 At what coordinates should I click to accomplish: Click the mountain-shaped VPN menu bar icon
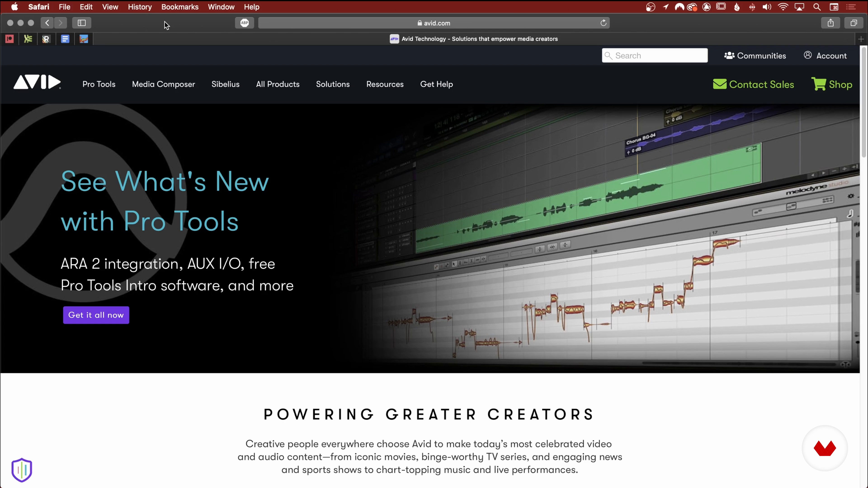point(679,7)
